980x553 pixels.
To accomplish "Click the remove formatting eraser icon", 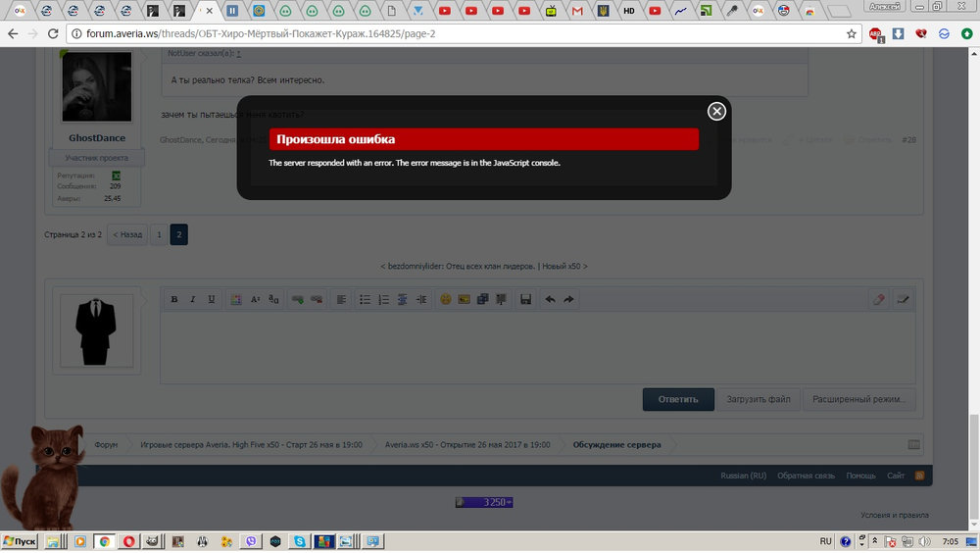I will pos(879,299).
